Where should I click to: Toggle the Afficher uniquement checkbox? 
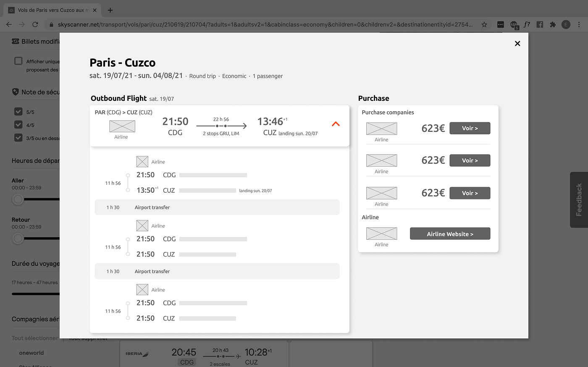pyautogui.click(x=18, y=61)
